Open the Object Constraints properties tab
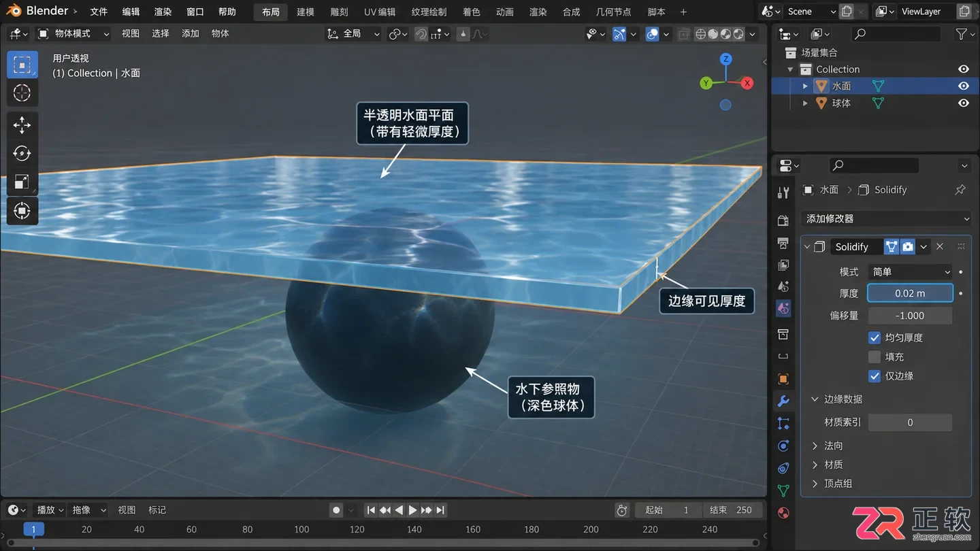This screenshot has height=551, width=980. (x=783, y=468)
